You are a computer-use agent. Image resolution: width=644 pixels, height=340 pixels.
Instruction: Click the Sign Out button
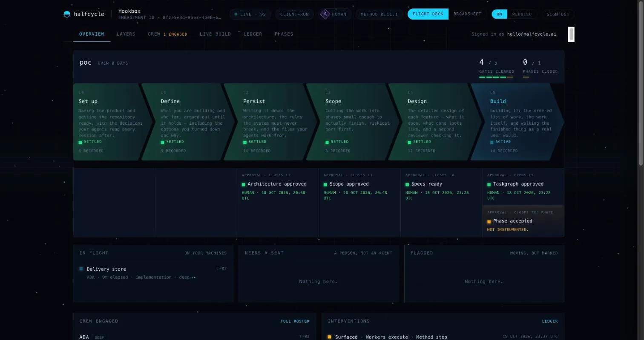(558, 14)
